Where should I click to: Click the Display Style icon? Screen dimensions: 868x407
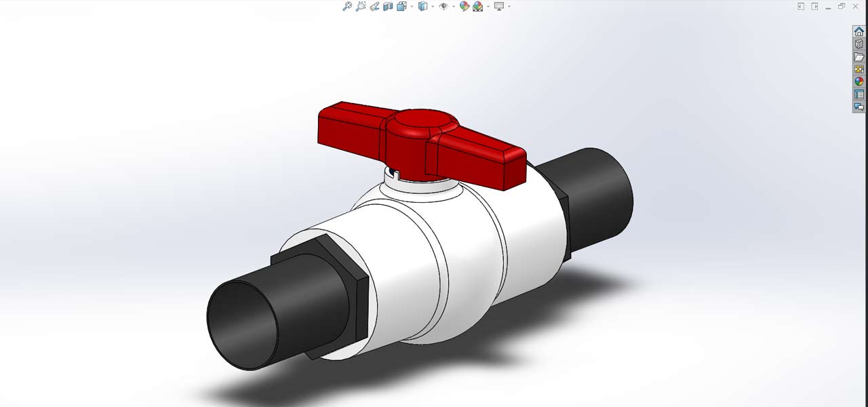[423, 6]
